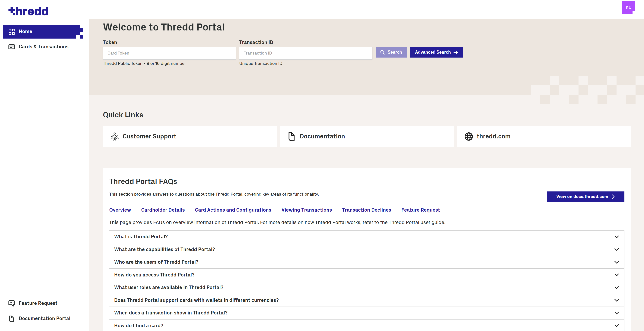Viewport: 644px width, 331px height.
Task: Select the Overview FAQ tab
Action: click(120, 210)
